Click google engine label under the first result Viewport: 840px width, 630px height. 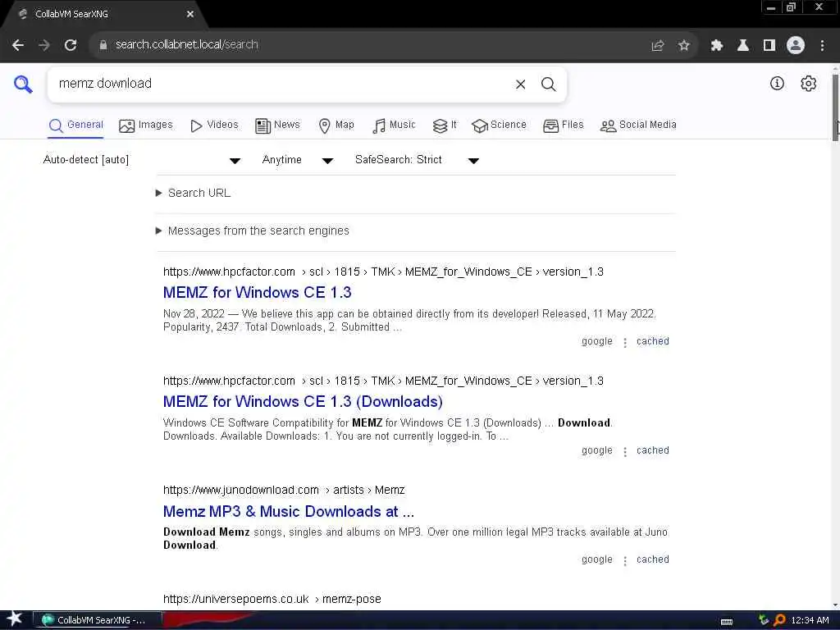pyautogui.click(x=597, y=342)
